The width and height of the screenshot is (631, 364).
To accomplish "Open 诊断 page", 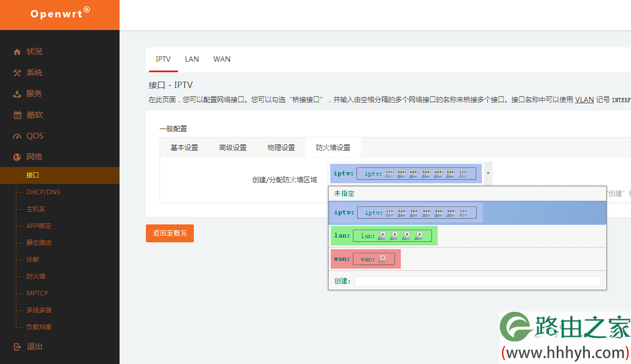I will pos(33,260).
